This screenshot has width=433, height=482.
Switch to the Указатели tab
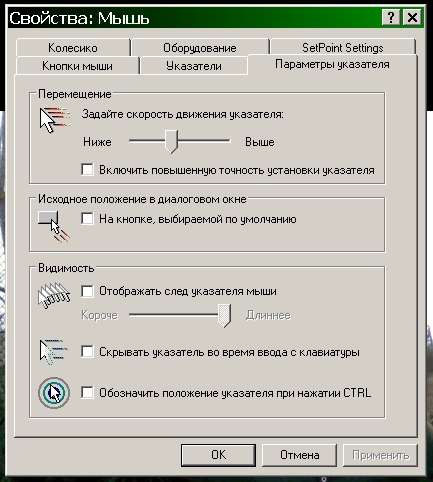pyautogui.click(x=194, y=66)
